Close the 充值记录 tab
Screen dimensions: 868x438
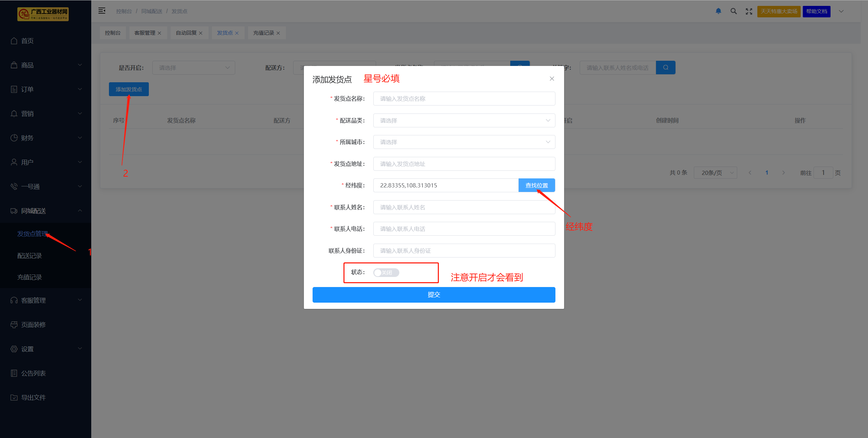tap(278, 33)
